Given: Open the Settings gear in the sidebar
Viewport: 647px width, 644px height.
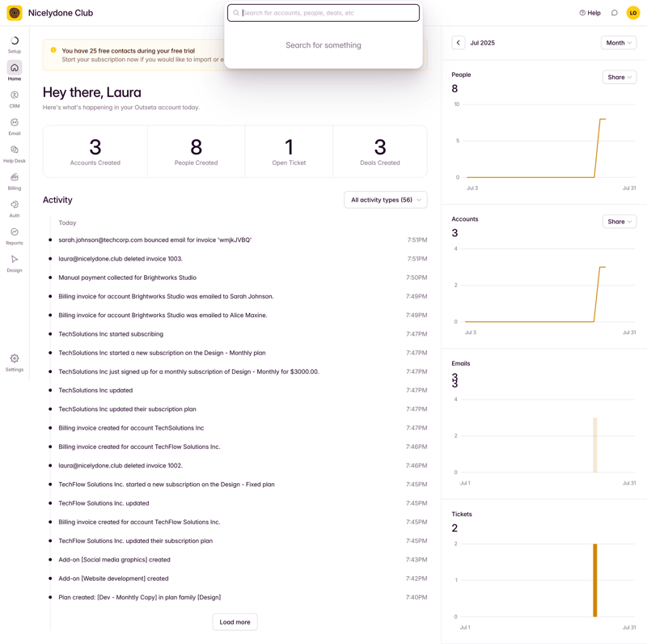Looking at the screenshot, I should (x=14, y=358).
